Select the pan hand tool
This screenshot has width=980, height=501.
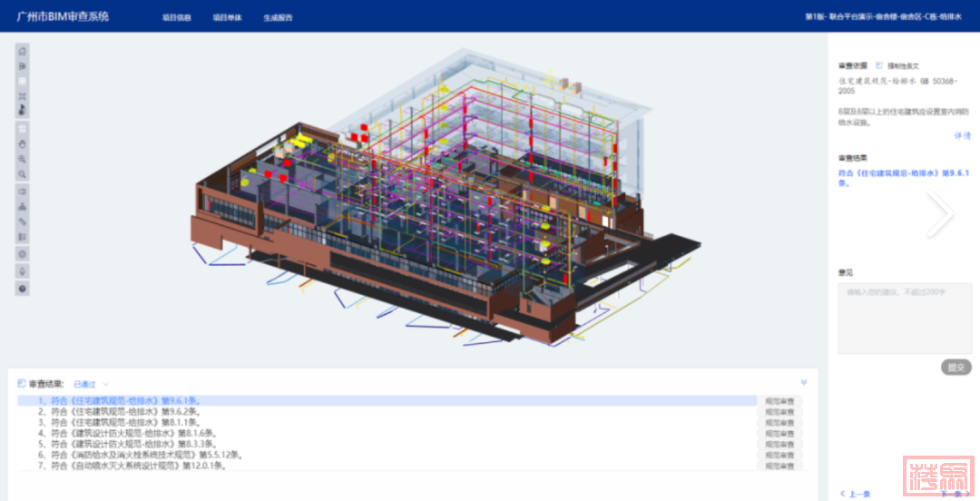pos(23,143)
